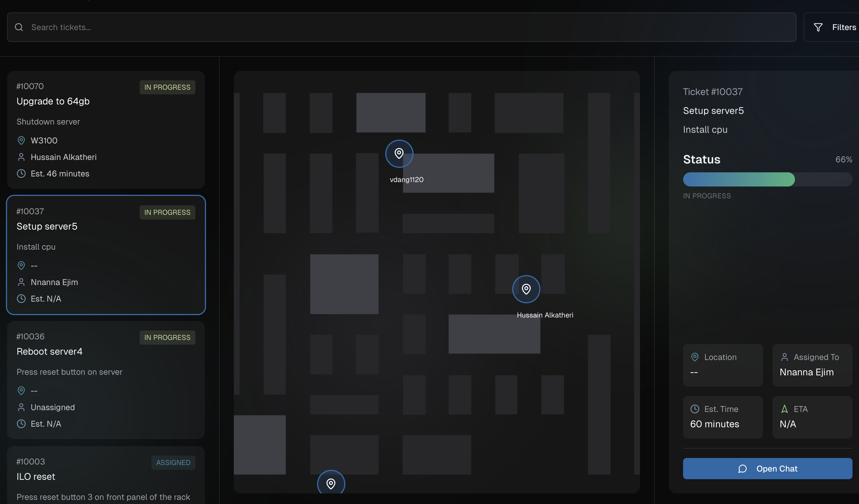Click the Location info card
The width and height of the screenshot is (859, 504).
tap(723, 365)
